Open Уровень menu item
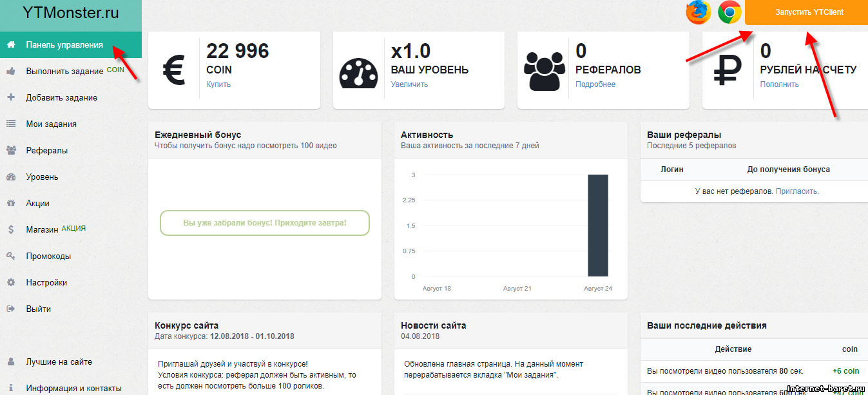 (x=42, y=177)
